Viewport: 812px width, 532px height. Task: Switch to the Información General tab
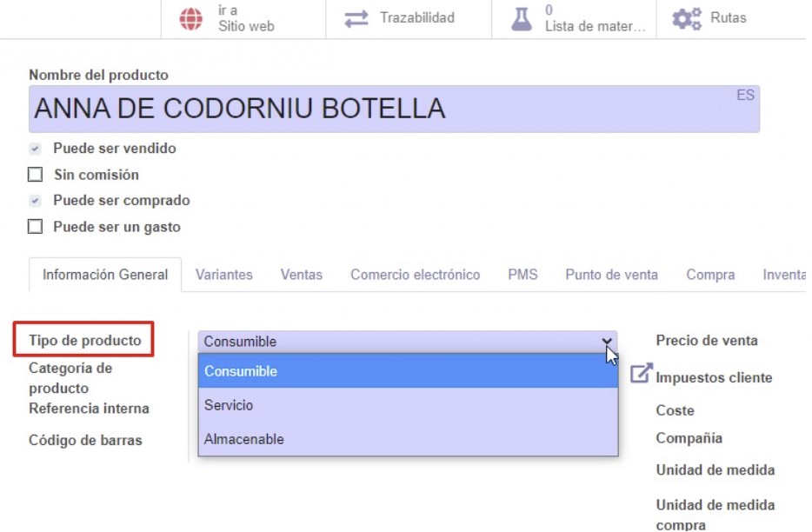[x=105, y=275]
